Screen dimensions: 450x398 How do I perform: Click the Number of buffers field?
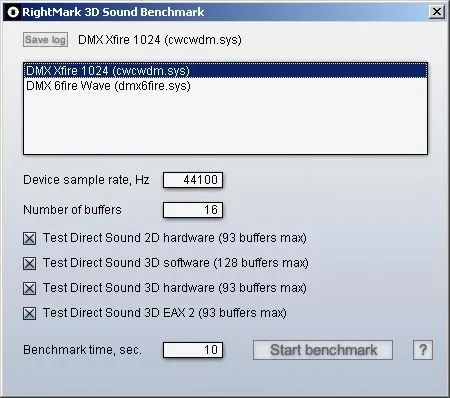tap(193, 210)
